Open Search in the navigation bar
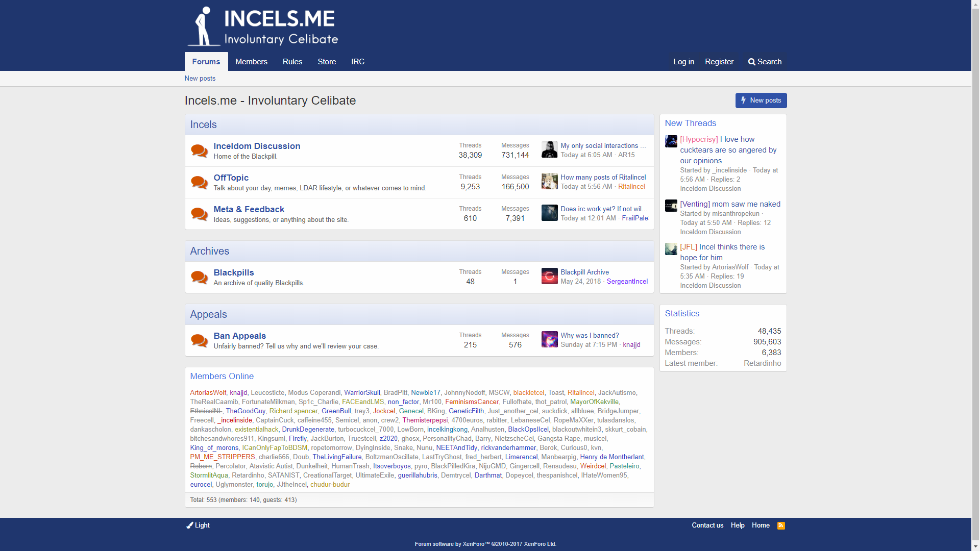The image size is (980, 551). [x=765, y=62]
